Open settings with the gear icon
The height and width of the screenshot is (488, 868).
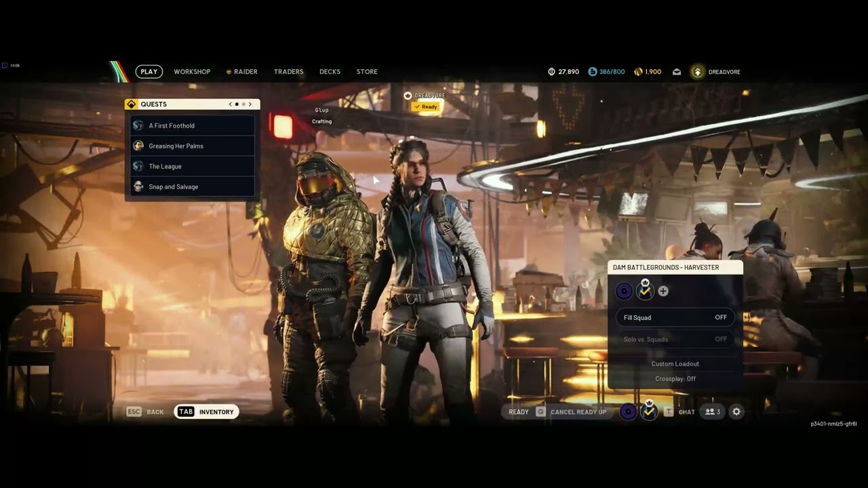(x=736, y=411)
